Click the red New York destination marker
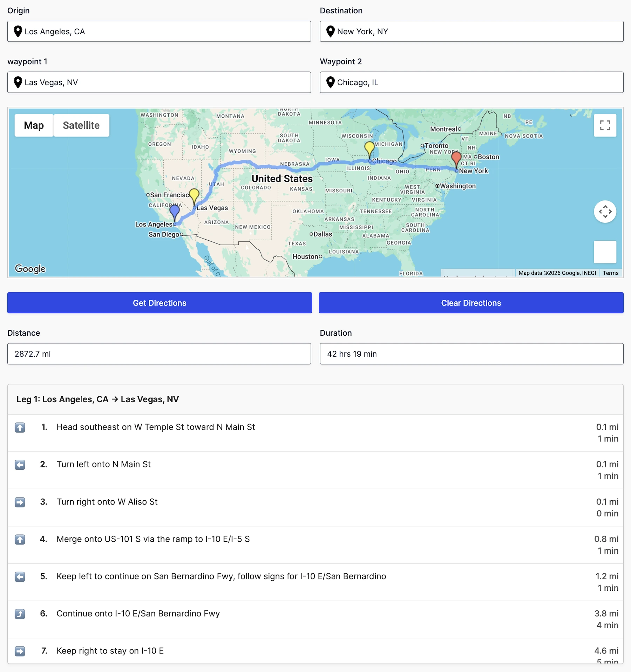Screen dimensions: 631x672 [x=456, y=160]
